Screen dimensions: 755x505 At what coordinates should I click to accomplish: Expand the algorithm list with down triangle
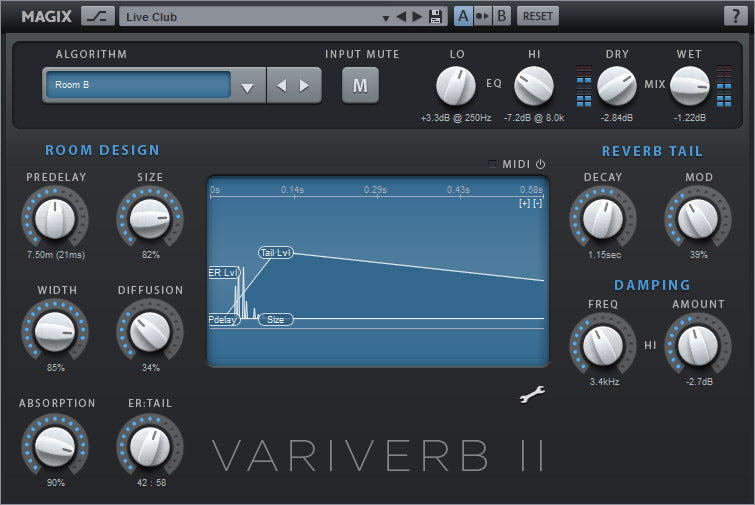[247, 87]
